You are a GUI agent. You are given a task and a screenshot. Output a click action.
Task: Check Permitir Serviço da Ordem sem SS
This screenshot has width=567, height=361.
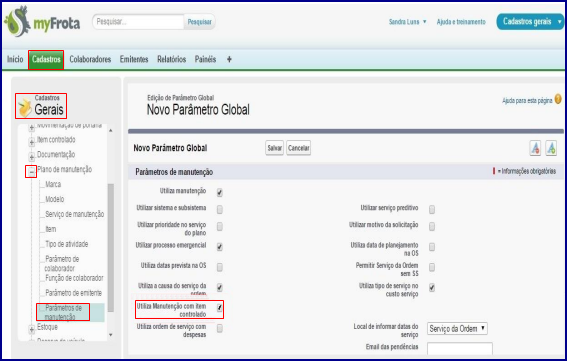[x=432, y=267]
